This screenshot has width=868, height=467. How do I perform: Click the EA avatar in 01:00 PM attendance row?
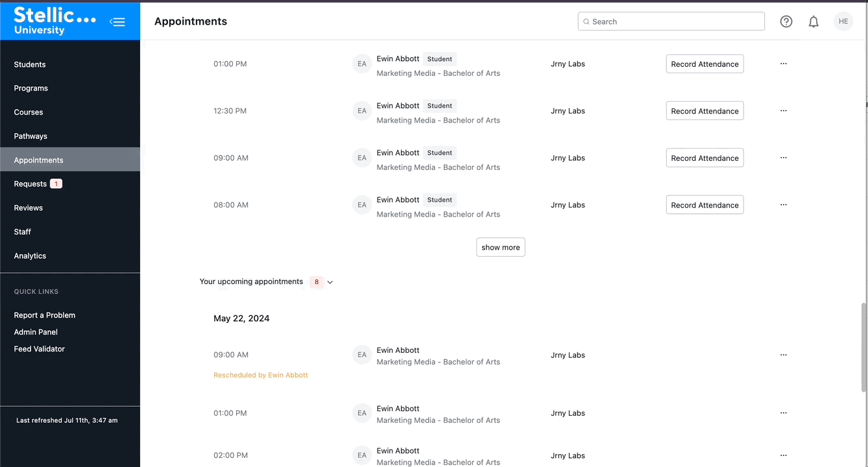(362, 64)
